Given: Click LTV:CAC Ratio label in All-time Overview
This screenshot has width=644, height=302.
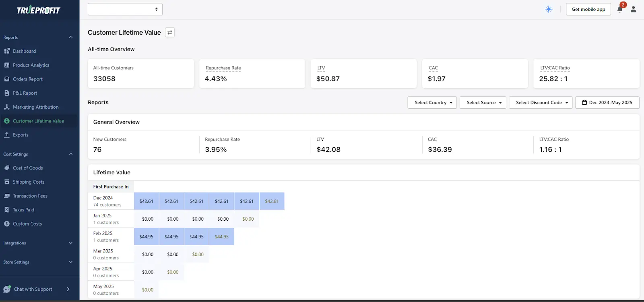Looking at the screenshot, I should (x=555, y=68).
